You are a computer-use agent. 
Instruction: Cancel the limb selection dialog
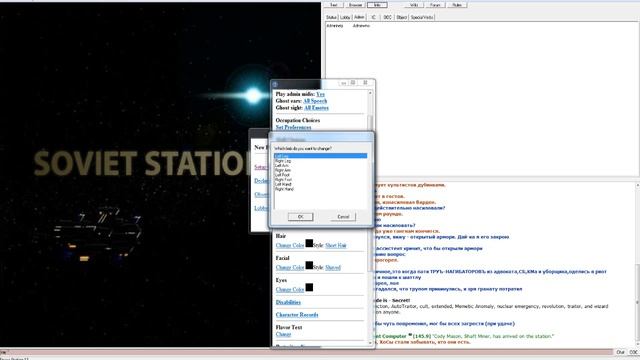coord(343,217)
